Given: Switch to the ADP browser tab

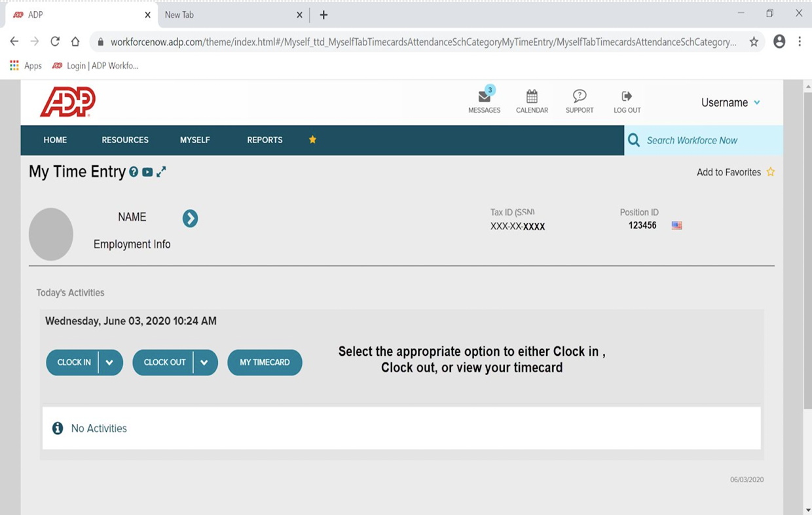Looking at the screenshot, I should coord(81,14).
